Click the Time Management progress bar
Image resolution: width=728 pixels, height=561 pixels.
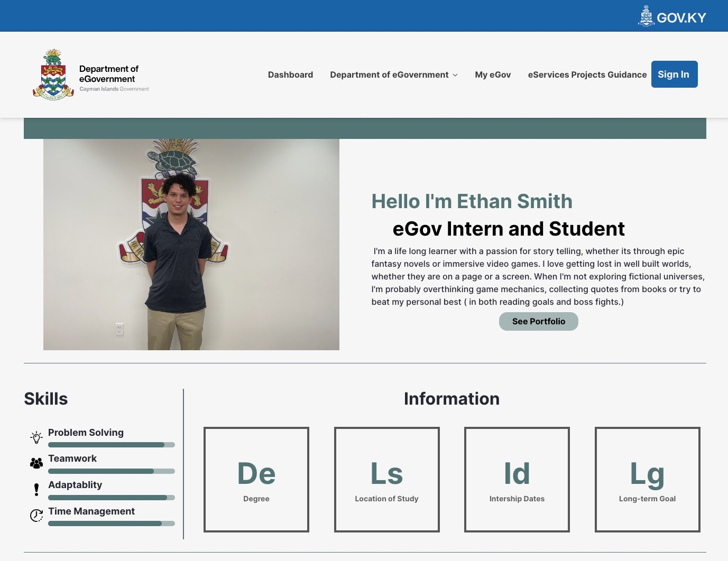(111, 523)
